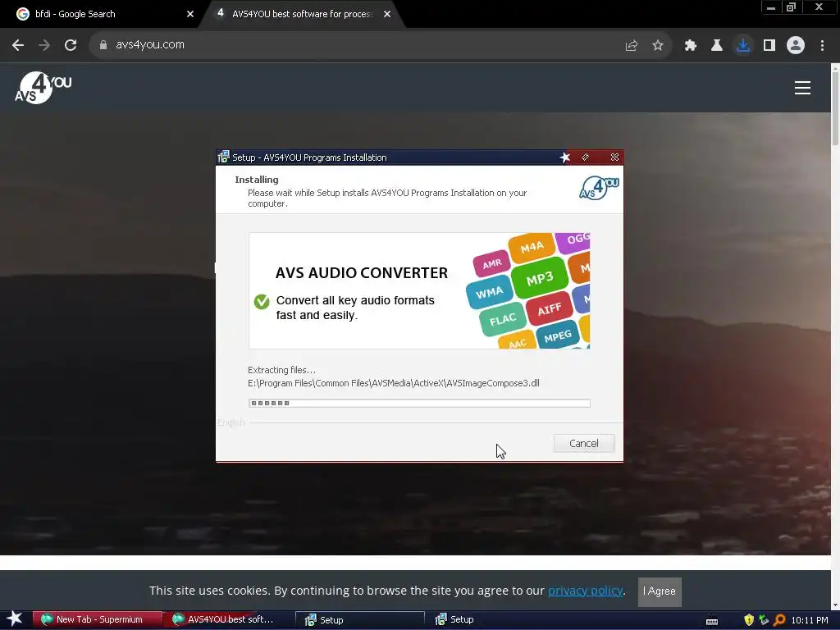Select the AVS4YOU best software tab
840x630 pixels.
(x=302, y=14)
